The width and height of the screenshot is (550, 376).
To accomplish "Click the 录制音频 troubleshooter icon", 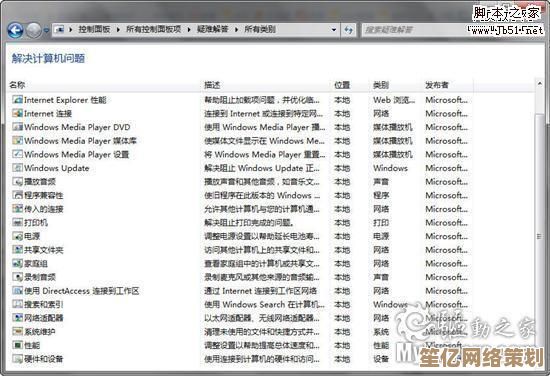I will point(17,277).
